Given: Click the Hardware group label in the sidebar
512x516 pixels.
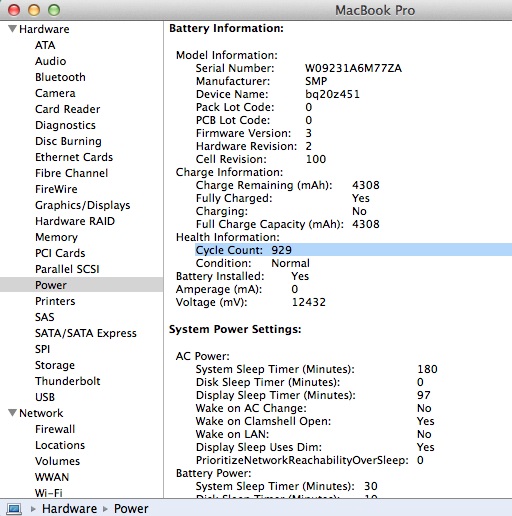Looking at the screenshot, I should click(44, 29).
